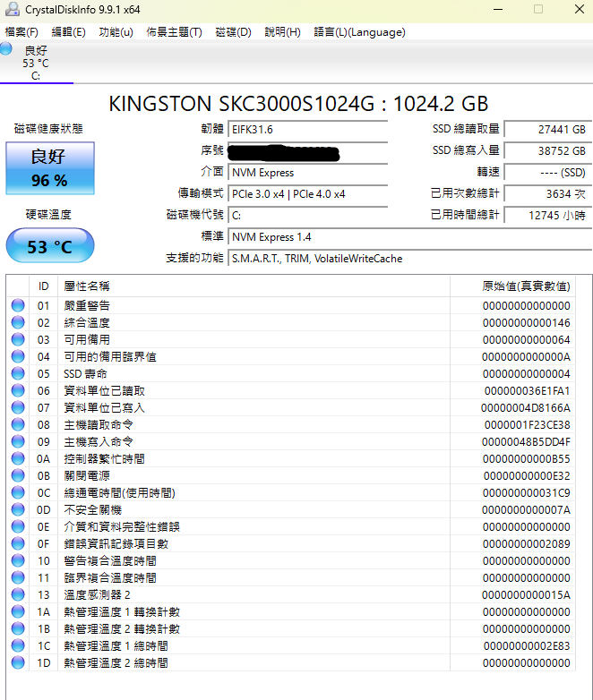This screenshot has height=700, width=593.
Task: Click the 標準 field showing NVM Express 1.4
Action: click(410, 237)
